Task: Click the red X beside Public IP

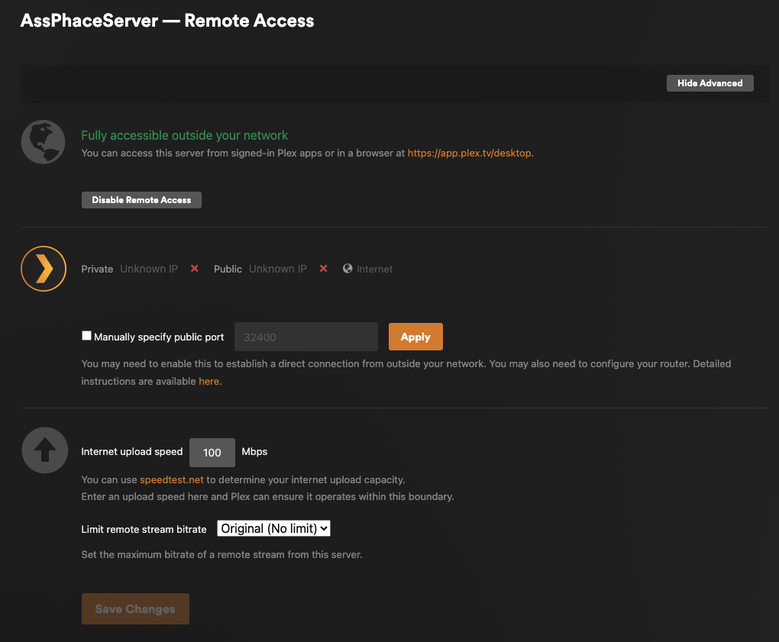Action: click(323, 269)
